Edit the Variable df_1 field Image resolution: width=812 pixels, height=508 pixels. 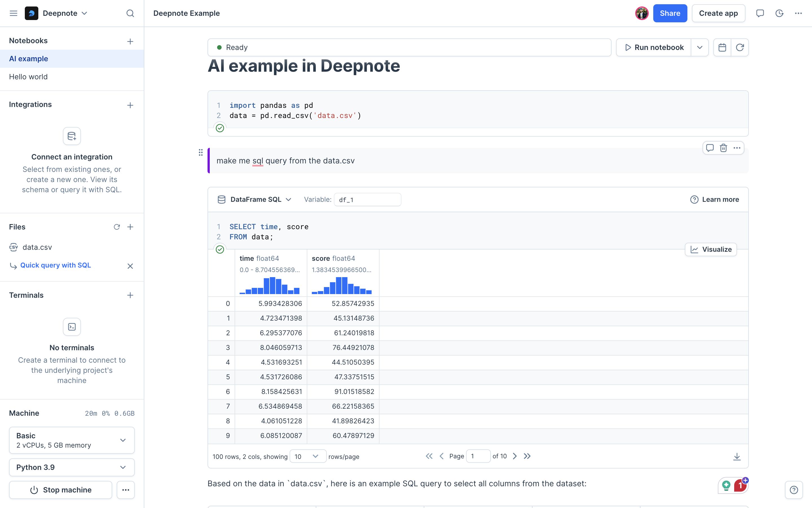pyautogui.click(x=367, y=200)
